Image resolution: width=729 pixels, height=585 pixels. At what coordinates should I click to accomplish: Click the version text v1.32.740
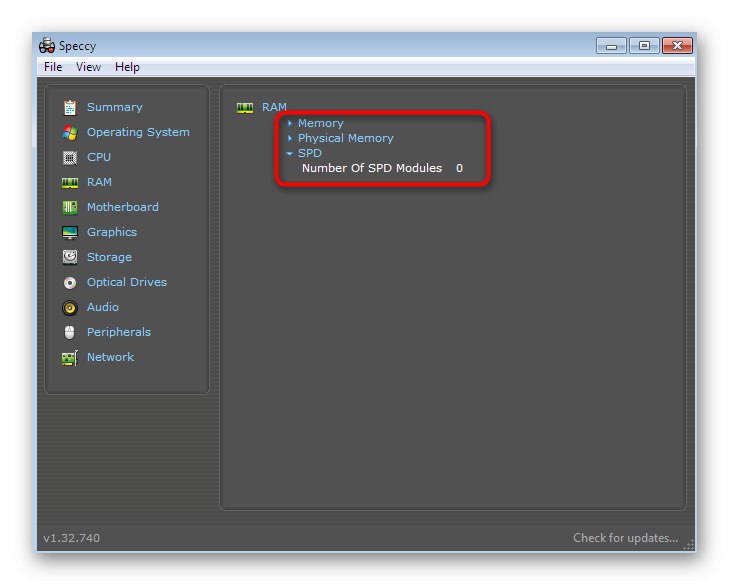[x=71, y=538]
